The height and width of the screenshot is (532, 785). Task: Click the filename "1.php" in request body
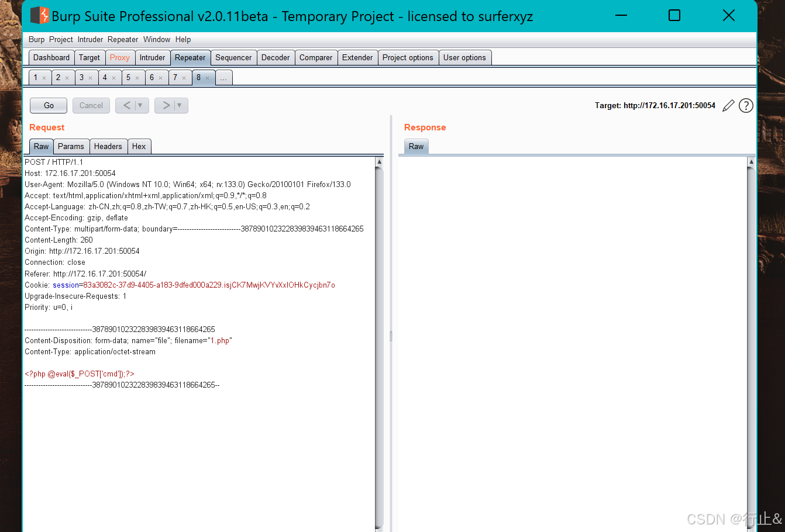coord(221,341)
